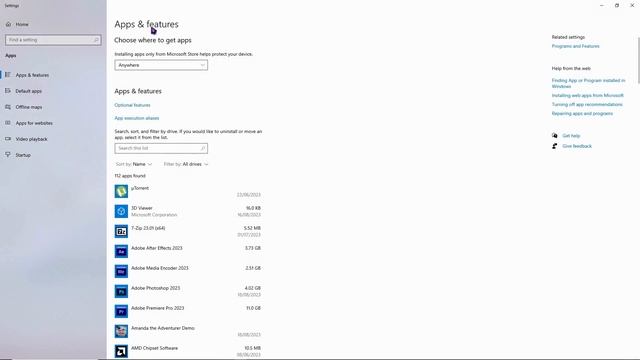Viewport: 640px width, 360px height.
Task: Click the Apps for websites sidebar icon
Action: (8, 122)
